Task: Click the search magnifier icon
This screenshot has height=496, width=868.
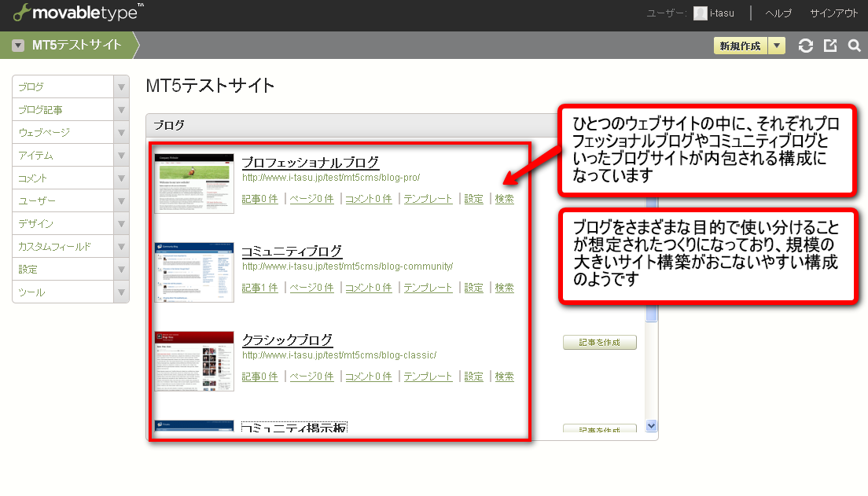Action: [x=854, y=46]
